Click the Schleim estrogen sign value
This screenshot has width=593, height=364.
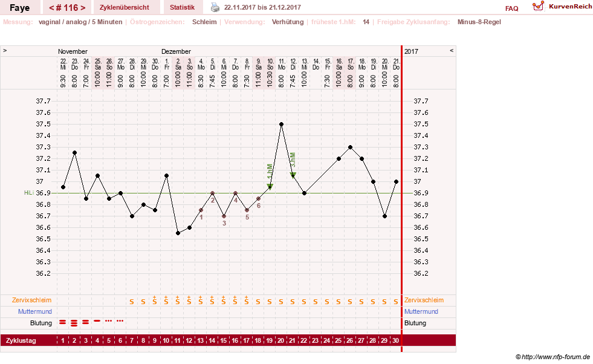tap(204, 22)
